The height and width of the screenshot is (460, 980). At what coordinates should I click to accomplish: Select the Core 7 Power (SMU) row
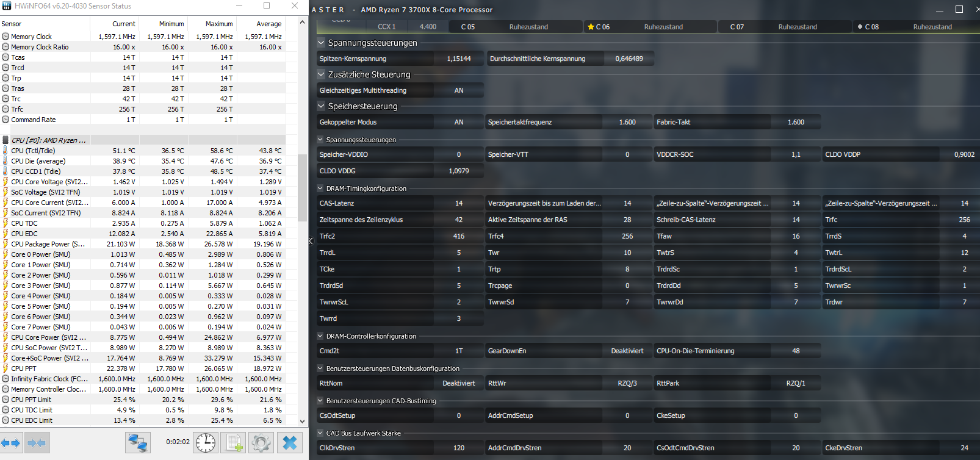click(143, 327)
